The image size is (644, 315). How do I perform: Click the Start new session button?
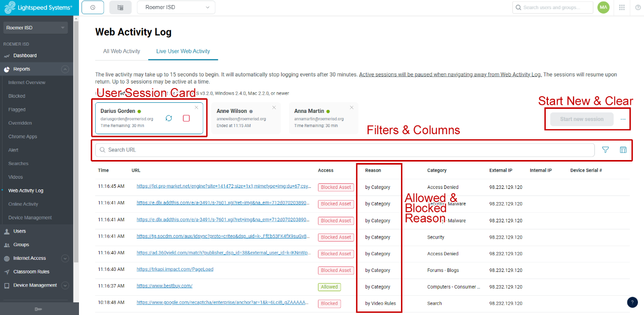click(581, 119)
